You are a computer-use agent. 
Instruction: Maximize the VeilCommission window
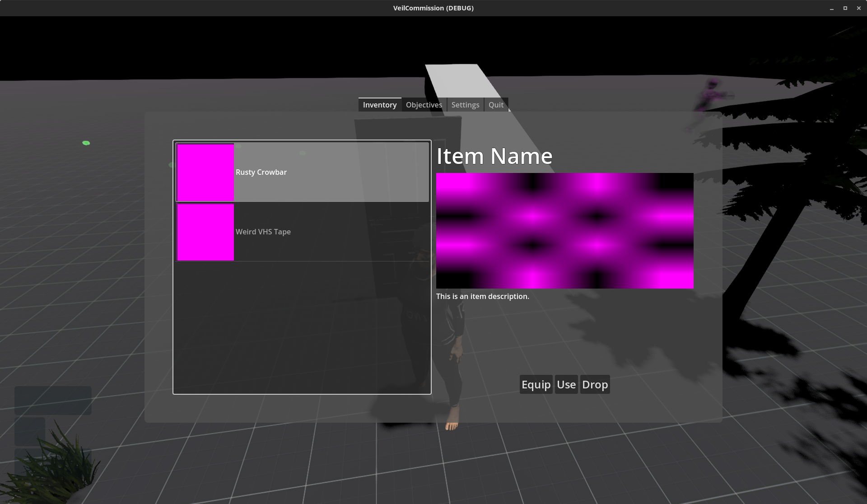pos(845,8)
